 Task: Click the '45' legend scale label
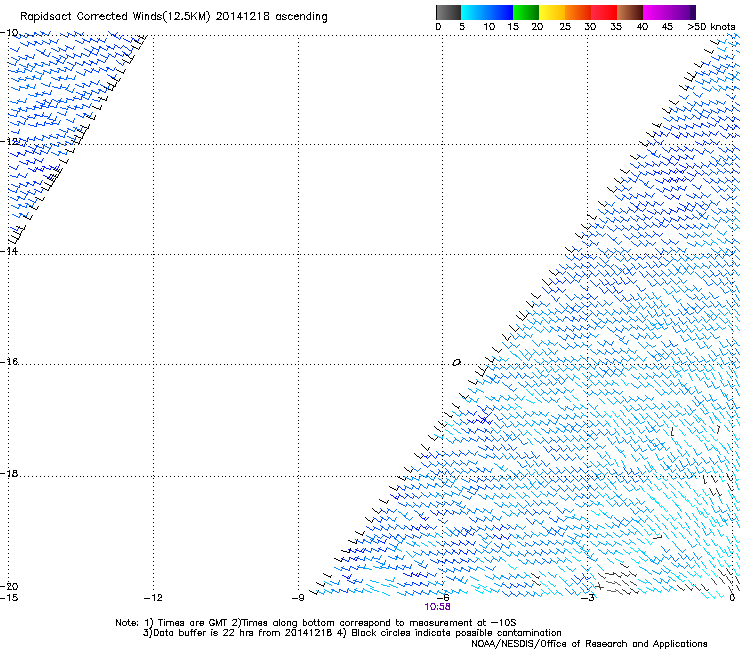667,27
